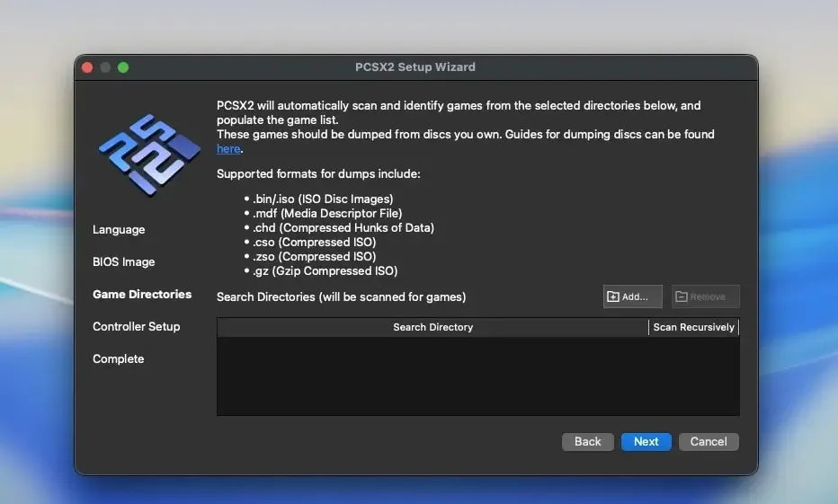This screenshot has height=504, width=838.
Task: Select the Game Directories step
Action: tap(142, 294)
